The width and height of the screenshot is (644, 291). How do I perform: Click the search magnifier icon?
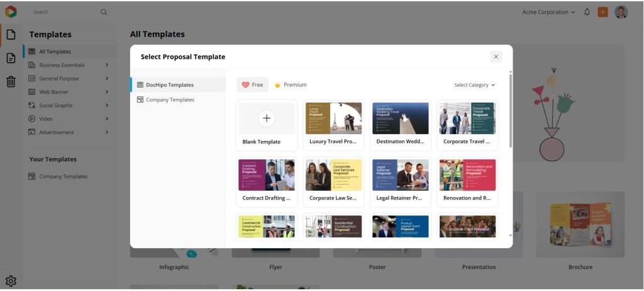tap(104, 12)
